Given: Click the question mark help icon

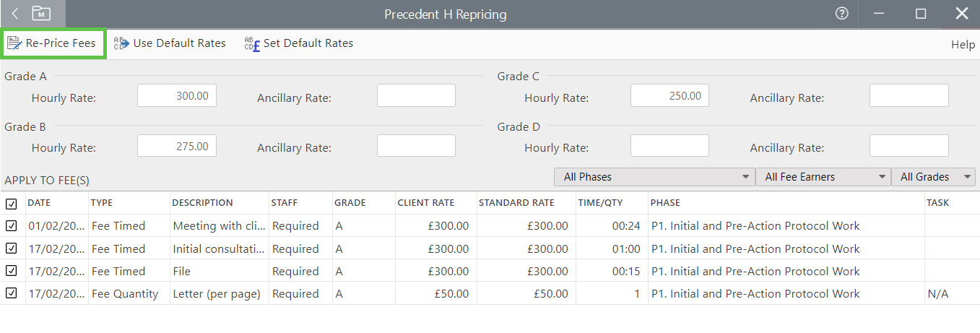Looking at the screenshot, I should point(841,14).
